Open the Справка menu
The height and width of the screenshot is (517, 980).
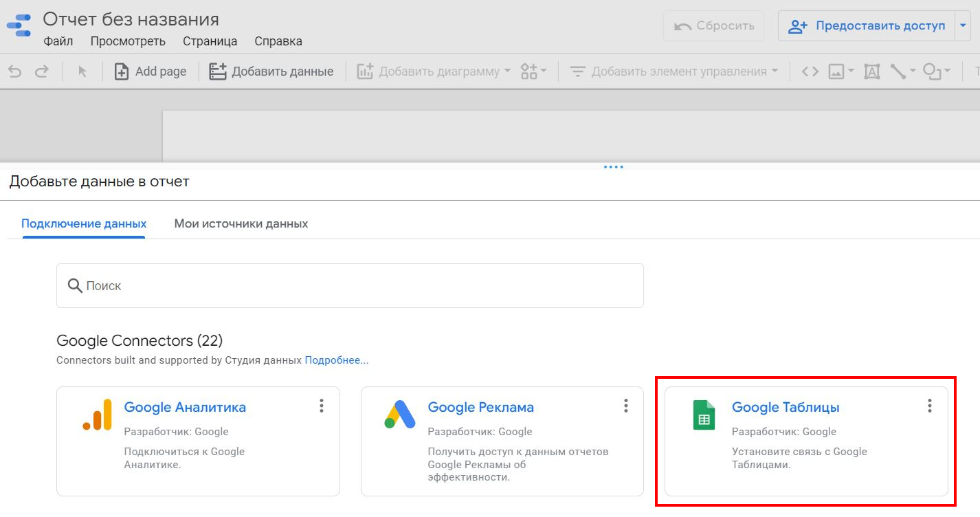pyautogui.click(x=278, y=41)
